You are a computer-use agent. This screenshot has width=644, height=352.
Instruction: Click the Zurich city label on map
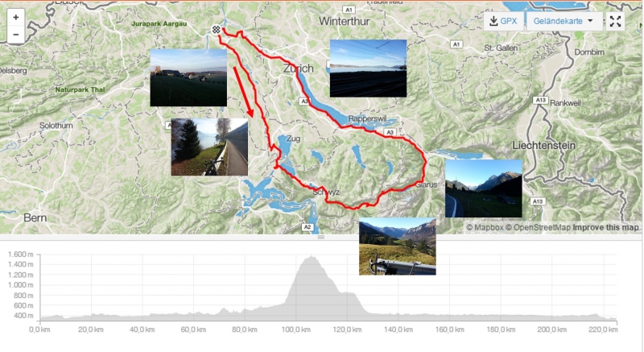299,68
